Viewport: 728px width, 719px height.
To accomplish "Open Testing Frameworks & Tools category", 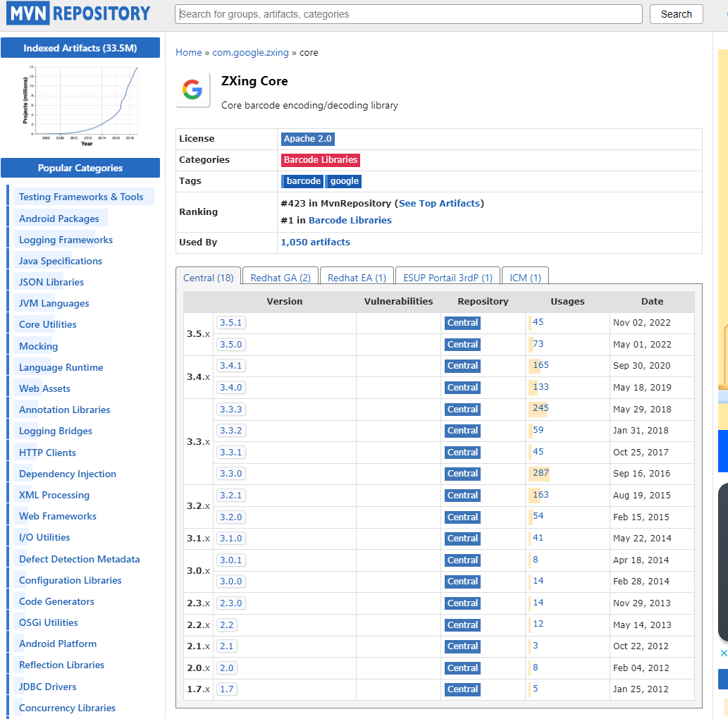I will pyautogui.click(x=81, y=197).
